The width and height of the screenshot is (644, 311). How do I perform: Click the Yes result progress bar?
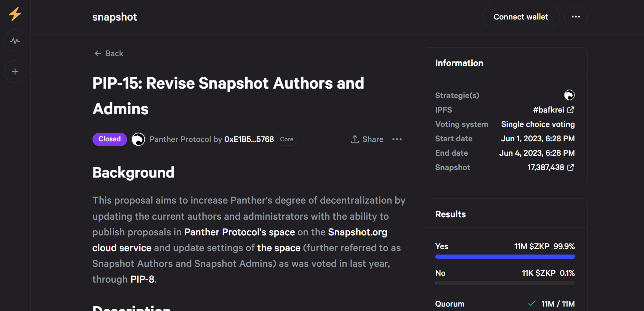pyautogui.click(x=505, y=257)
